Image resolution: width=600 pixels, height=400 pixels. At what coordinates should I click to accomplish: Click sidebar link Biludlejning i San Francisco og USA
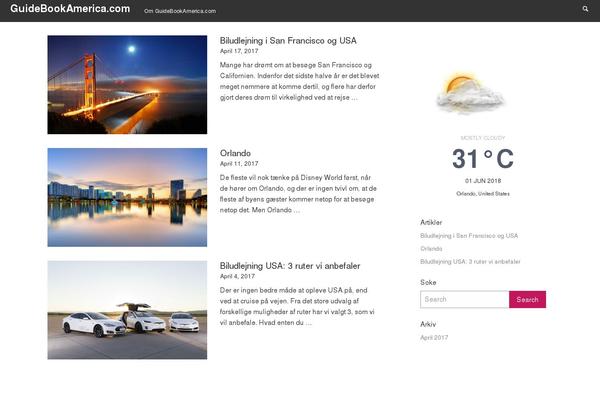(469, 236)
